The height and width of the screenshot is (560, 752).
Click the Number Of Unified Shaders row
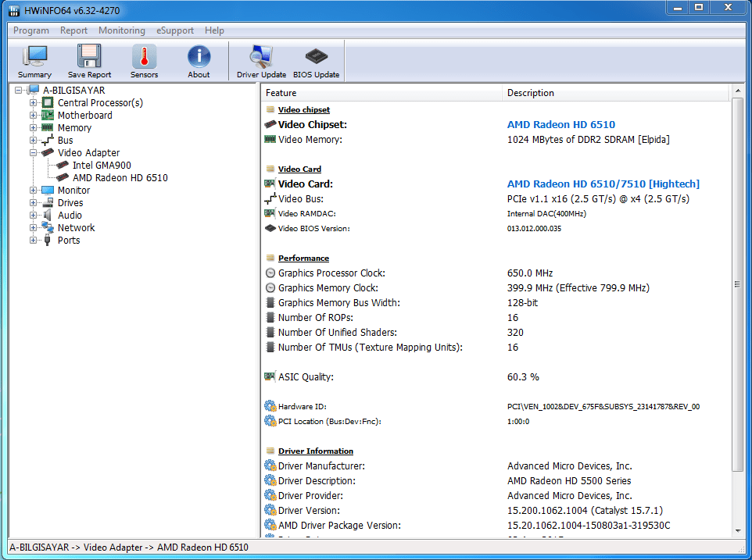(495, 333)
